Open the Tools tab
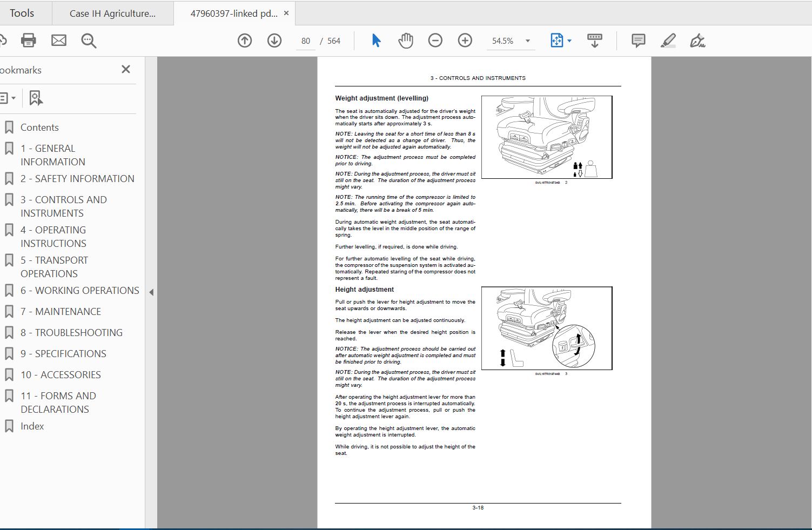 pos(22,13)
